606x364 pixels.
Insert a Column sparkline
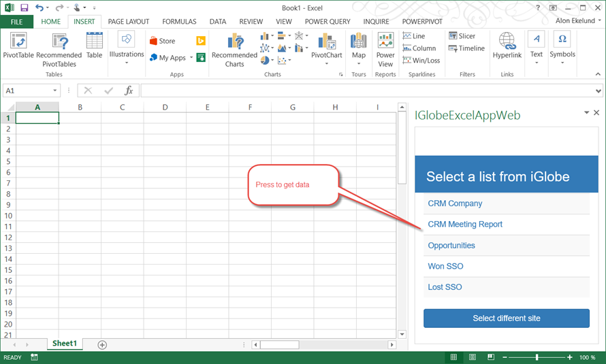click(419, 48)
